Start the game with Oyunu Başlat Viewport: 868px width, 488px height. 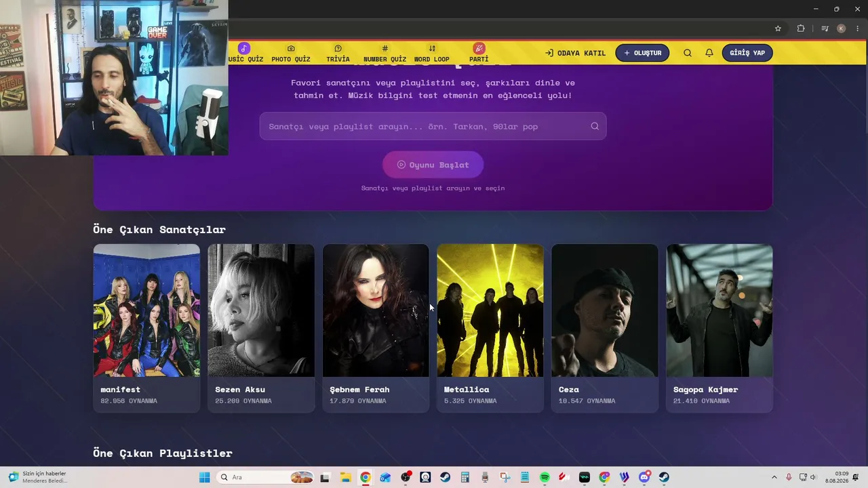pyautogui.click(x=433, y=165)
